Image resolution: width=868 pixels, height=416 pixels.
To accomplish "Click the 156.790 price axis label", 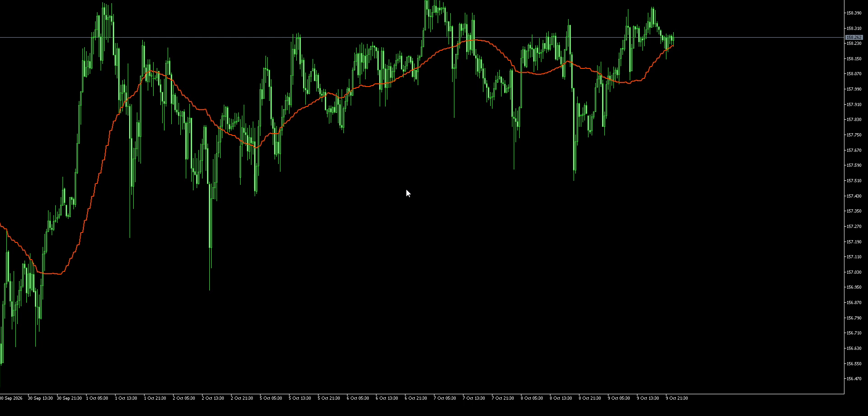I will (854, 318).
